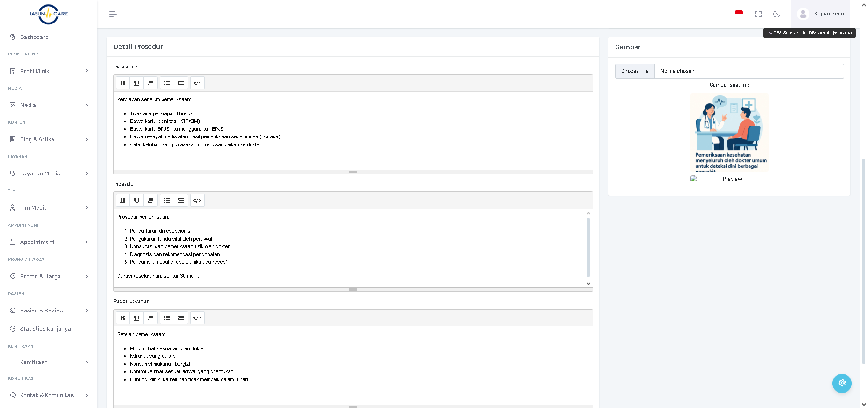Open the Superadmin user profile menu
Image resolution: width=868 pixels, height=408 pixels.
820,14
